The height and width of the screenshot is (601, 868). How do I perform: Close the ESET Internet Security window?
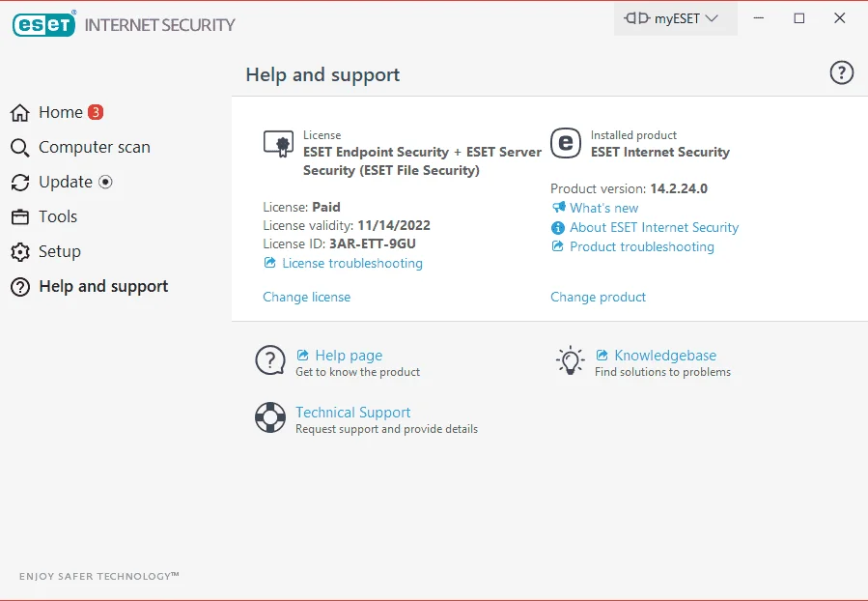point(840,18)
